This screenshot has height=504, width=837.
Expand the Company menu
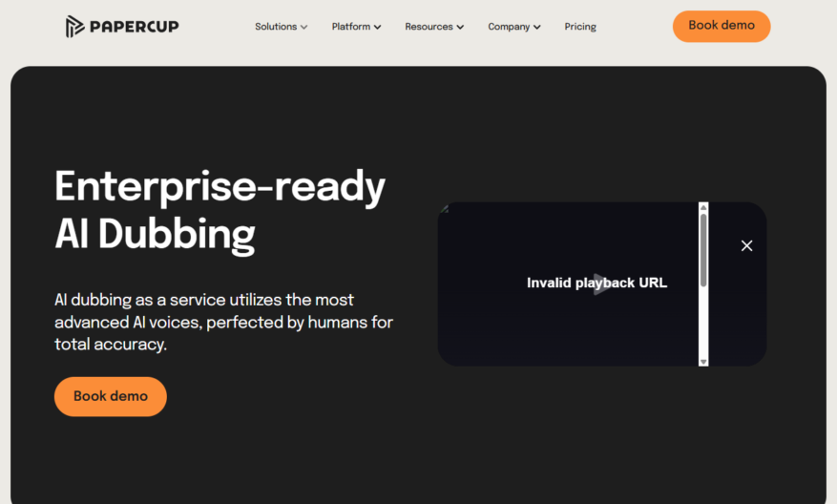tap(514, 27)
